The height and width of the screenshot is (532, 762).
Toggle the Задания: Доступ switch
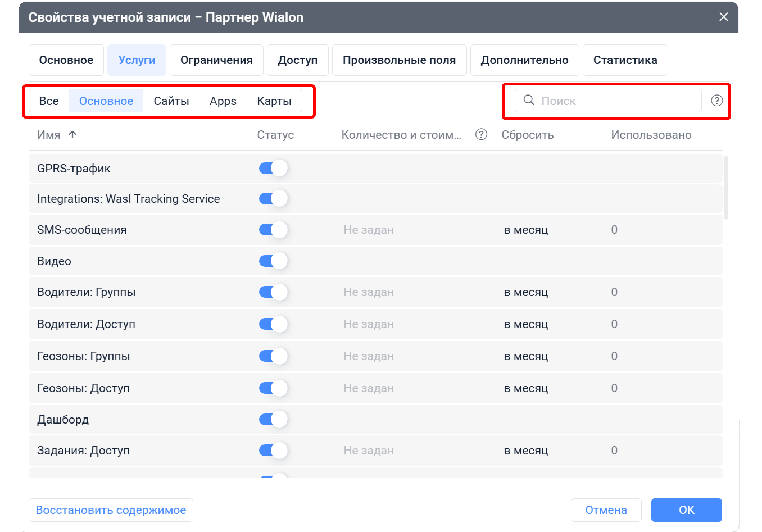[x=273, y=451]
